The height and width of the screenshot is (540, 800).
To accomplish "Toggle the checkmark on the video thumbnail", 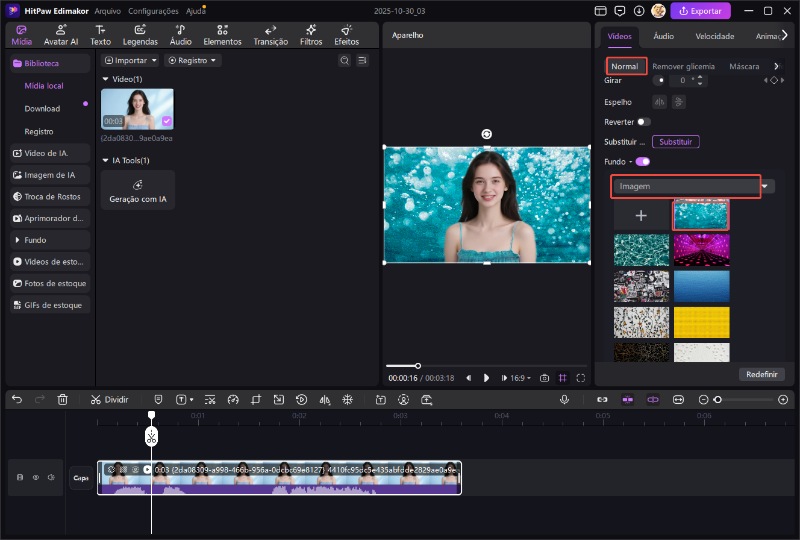I will 167,121.
